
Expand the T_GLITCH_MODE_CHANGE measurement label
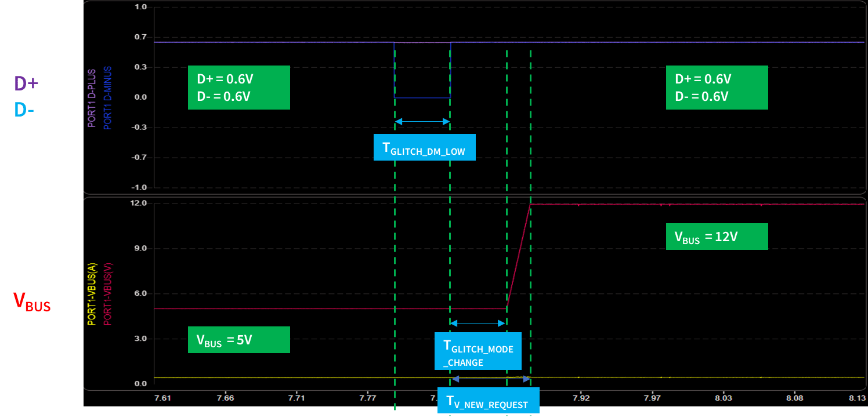[478, 351]
